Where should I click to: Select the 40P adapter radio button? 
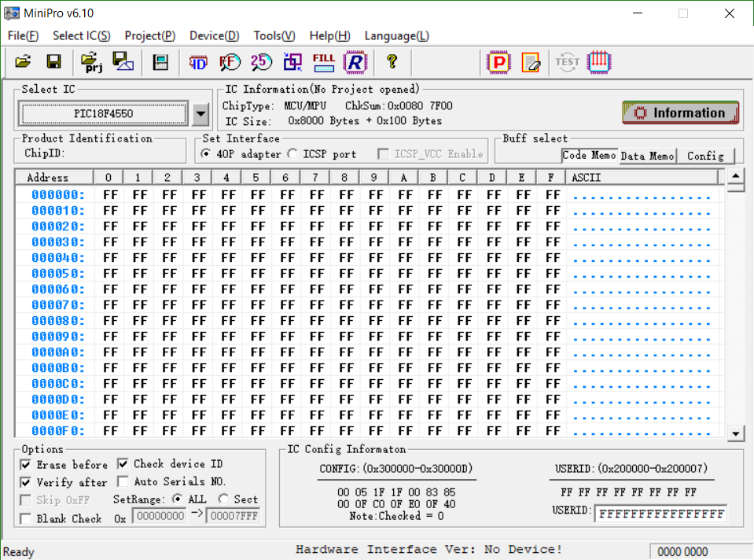pos(206,154)
